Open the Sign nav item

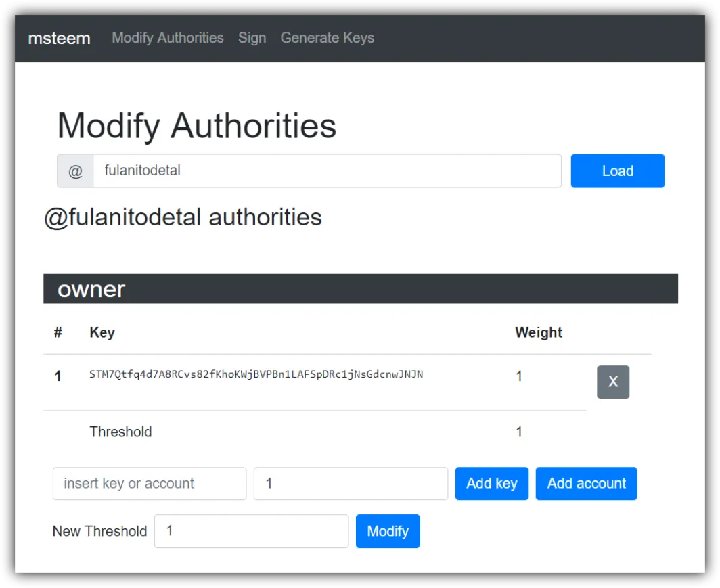(252, 38)
